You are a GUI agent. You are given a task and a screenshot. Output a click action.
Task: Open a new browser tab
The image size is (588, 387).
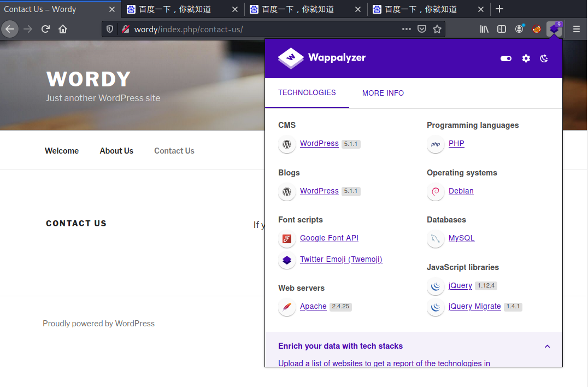(499, 9)
